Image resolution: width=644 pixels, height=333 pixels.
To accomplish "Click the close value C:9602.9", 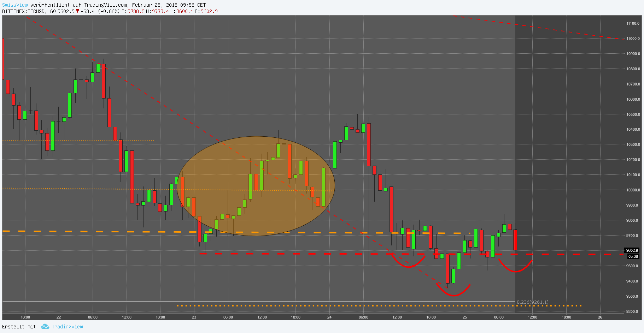I will click(x=206, y=11).
